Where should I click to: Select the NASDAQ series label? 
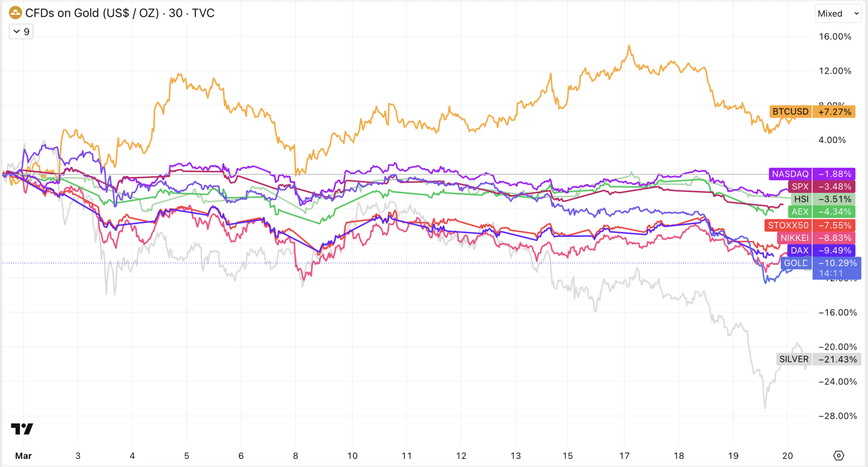coord(790,174)
